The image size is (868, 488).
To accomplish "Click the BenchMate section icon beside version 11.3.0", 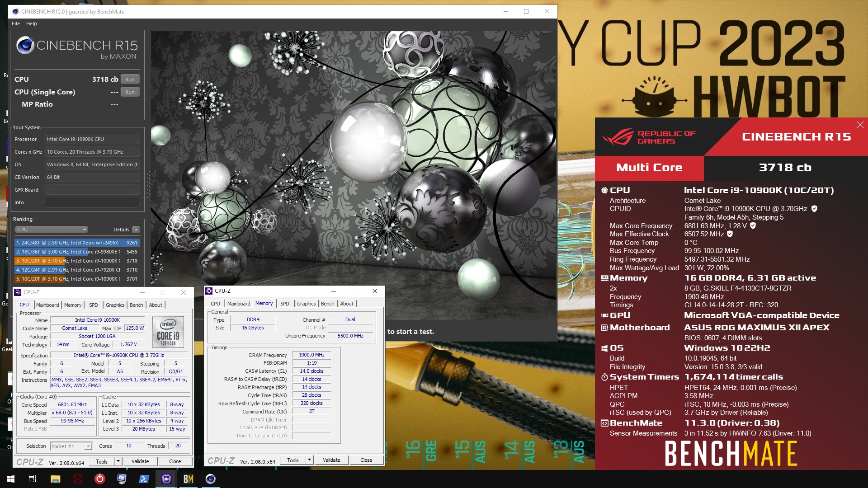I will coord(604,423).
